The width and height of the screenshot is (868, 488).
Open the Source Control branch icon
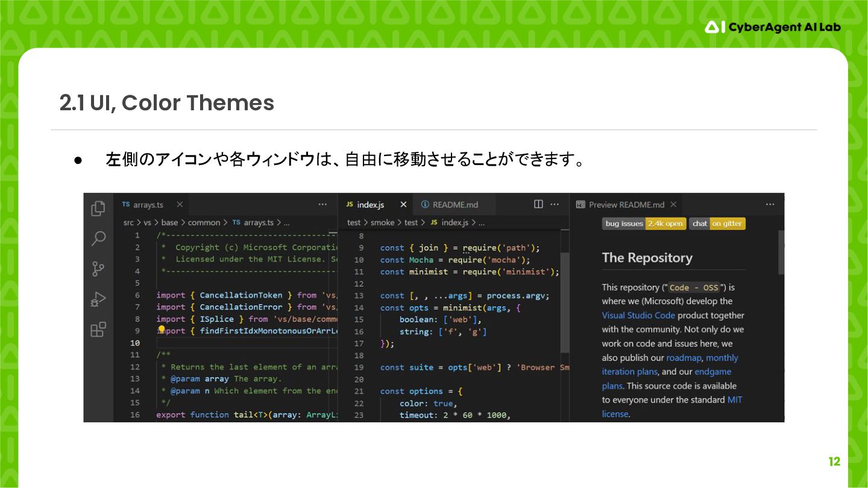[x=98, y=269]
